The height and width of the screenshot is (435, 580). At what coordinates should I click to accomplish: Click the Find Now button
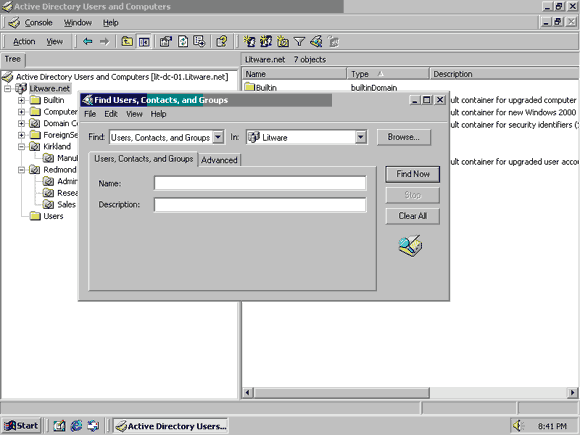(413, 174)
